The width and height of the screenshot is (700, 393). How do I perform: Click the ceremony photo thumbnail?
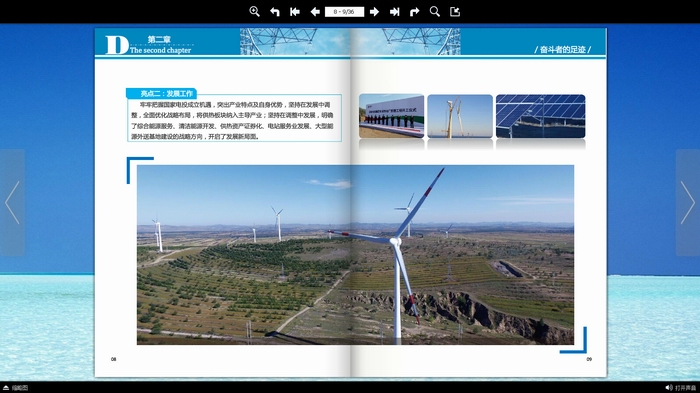[x=392, y=116]
